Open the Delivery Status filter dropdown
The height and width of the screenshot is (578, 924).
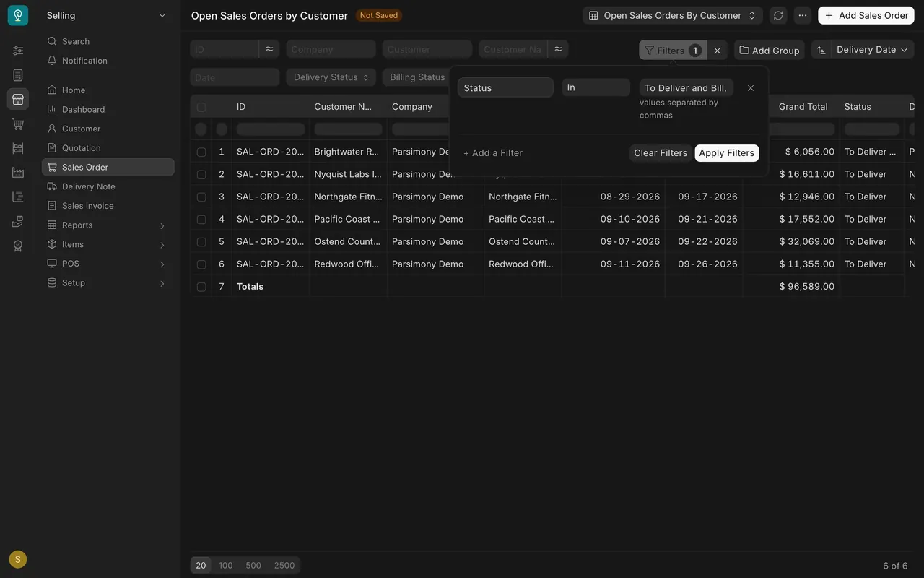pyautogui.click(x=331, y=77)
